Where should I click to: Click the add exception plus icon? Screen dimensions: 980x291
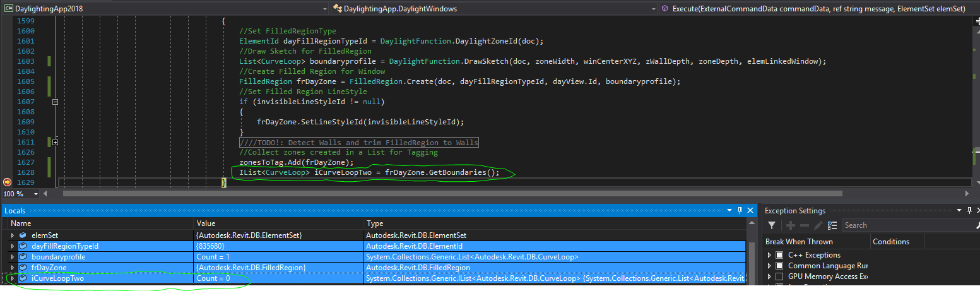pos(790,225)
